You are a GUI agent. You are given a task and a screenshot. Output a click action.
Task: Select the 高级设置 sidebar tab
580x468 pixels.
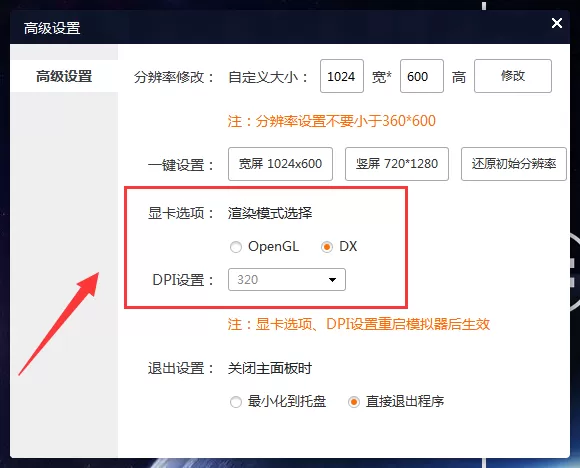click(x=64, y=76)
